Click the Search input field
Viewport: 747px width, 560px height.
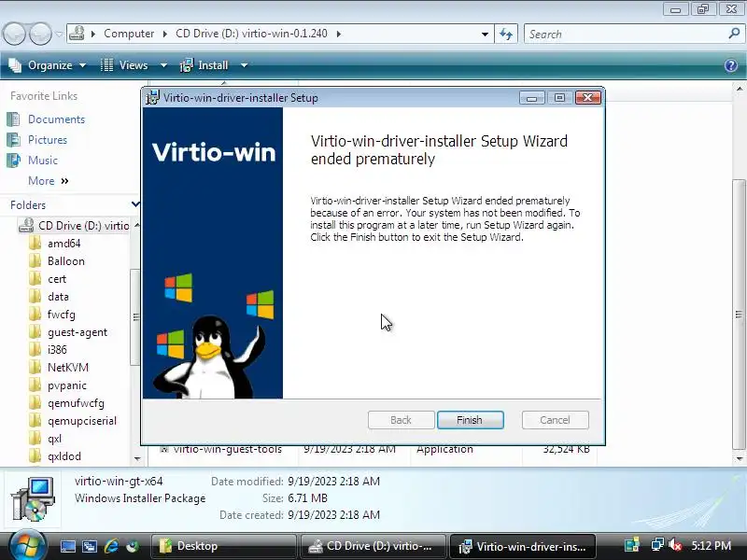pos(627,35)
